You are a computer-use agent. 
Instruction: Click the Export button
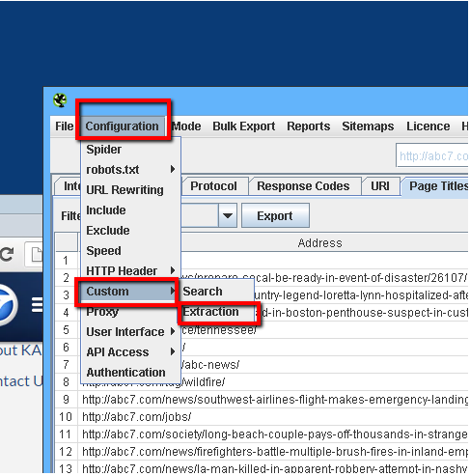click(275, 215)
